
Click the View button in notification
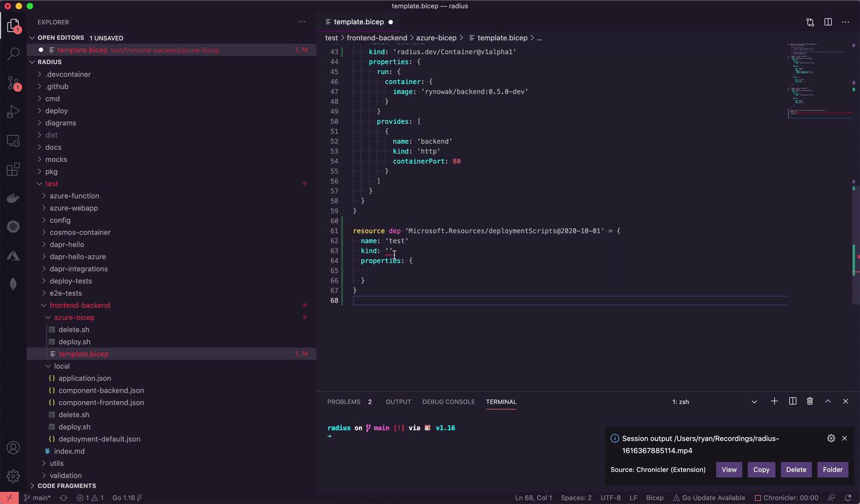point(729,470)
